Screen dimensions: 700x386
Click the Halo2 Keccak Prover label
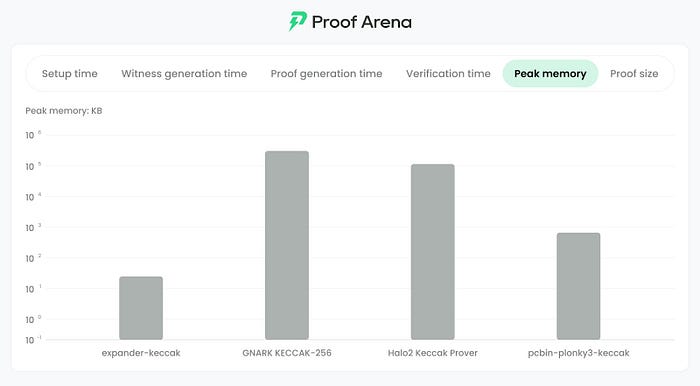click(433, 353)
